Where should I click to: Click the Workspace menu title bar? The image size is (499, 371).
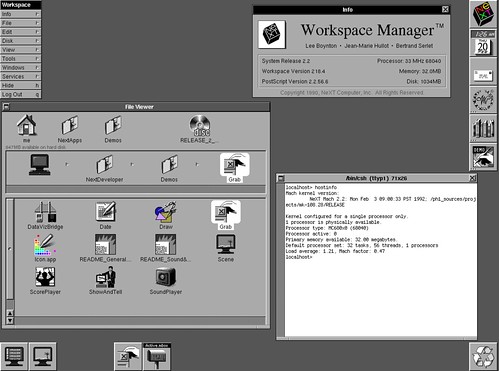(21, 5)
